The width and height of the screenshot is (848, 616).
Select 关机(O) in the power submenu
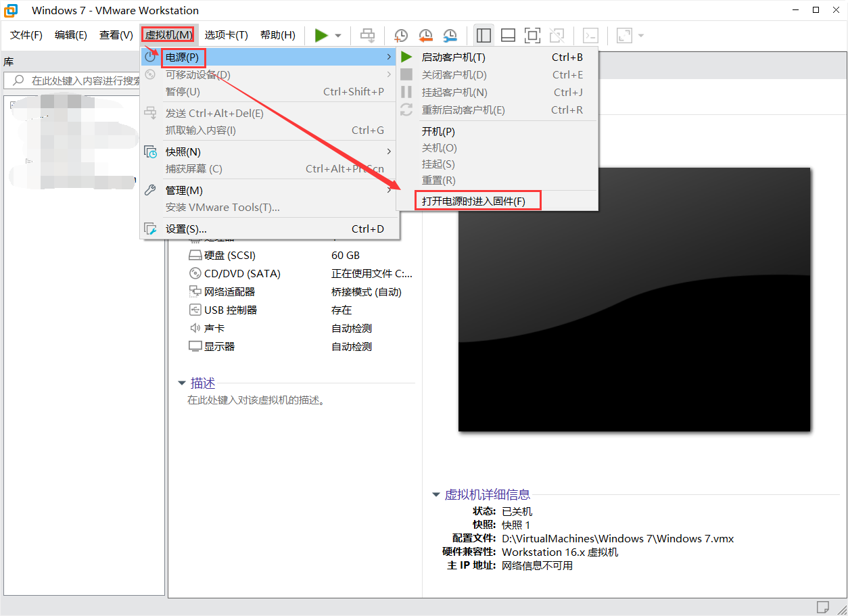pyautogui.click(x=497, y=148)
